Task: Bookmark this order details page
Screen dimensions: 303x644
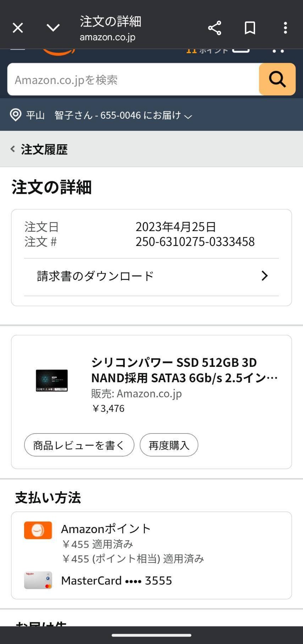Action: 250,28
